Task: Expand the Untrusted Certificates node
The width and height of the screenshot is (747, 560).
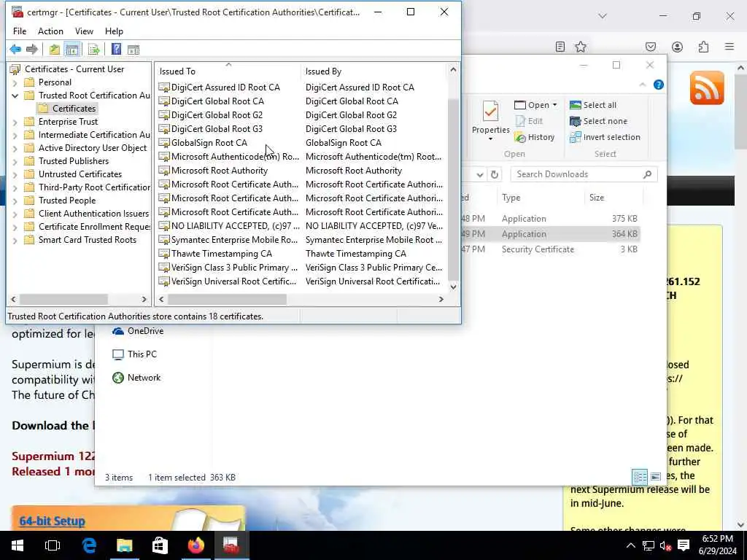Action: click(15, 174)
